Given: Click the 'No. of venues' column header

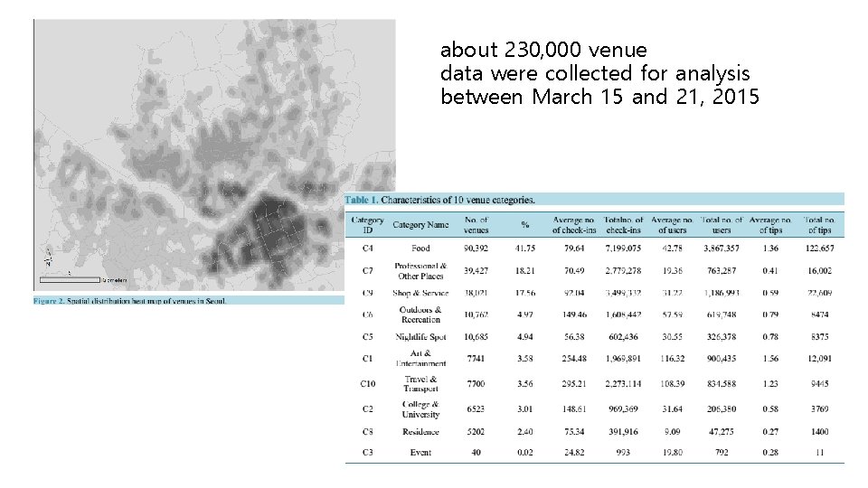Looking at the screenshot, I should pyautogui.click(x=476, y=225).
